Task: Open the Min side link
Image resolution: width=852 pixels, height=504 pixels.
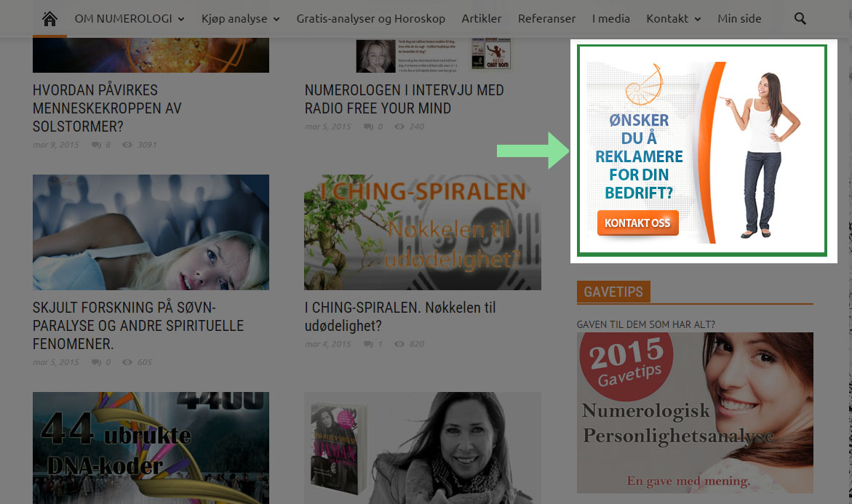Action: coord(739,18)
